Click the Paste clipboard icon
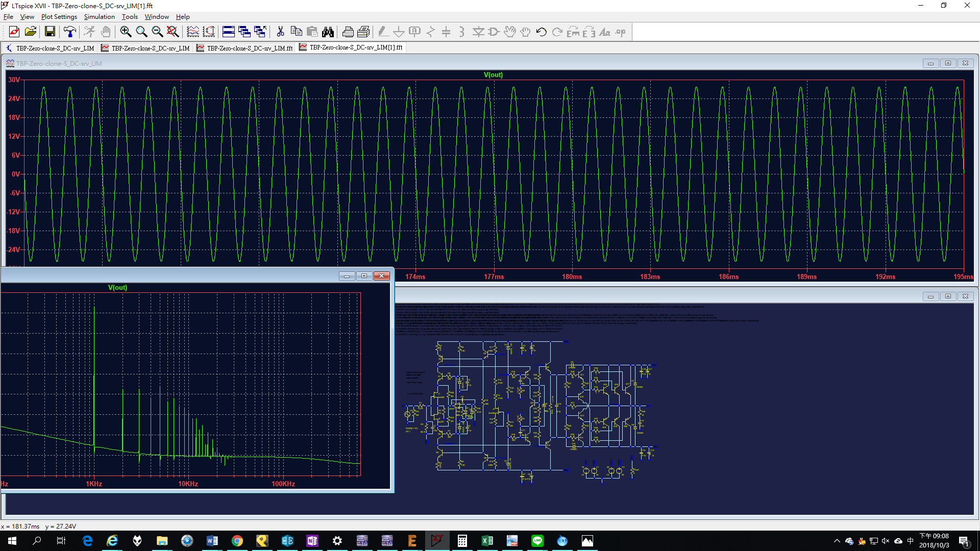The height and width of the screenshot is (551, 980). [312, 32]
